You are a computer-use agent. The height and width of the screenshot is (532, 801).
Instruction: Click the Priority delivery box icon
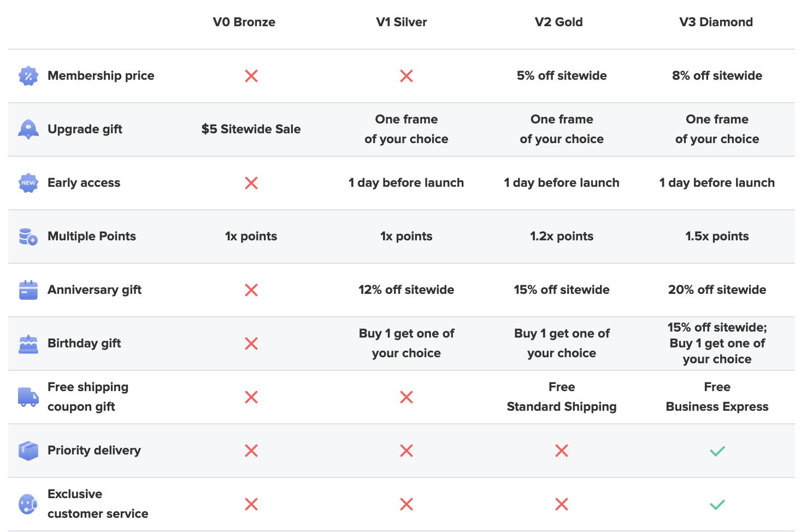click(28, 451)
